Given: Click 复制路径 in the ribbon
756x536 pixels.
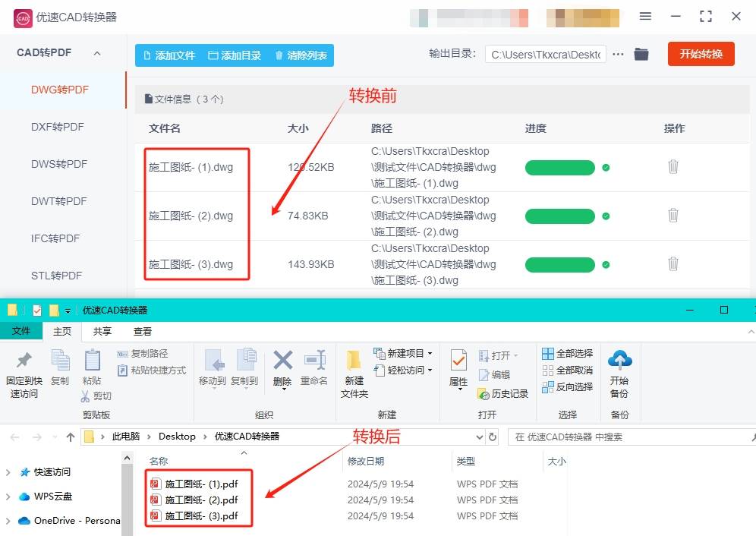Looking at the screenshot, I should click(x=143, y=354).
